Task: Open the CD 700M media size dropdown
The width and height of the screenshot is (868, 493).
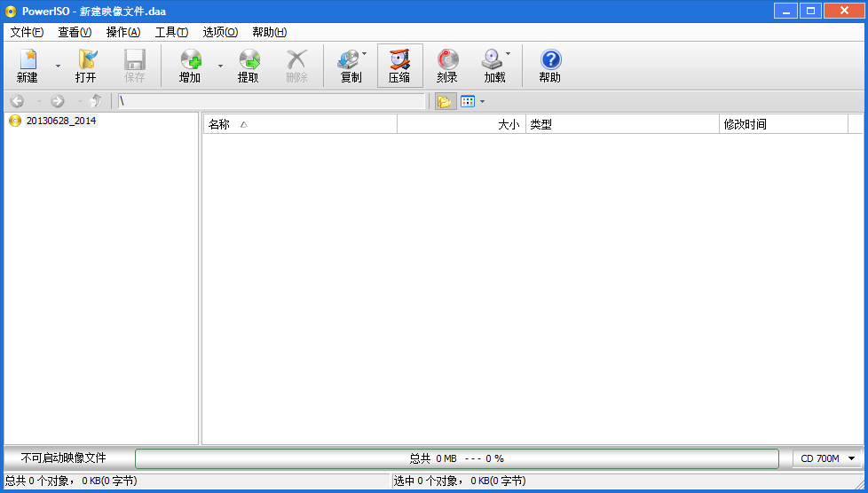Action: click(x=828, y=458)
